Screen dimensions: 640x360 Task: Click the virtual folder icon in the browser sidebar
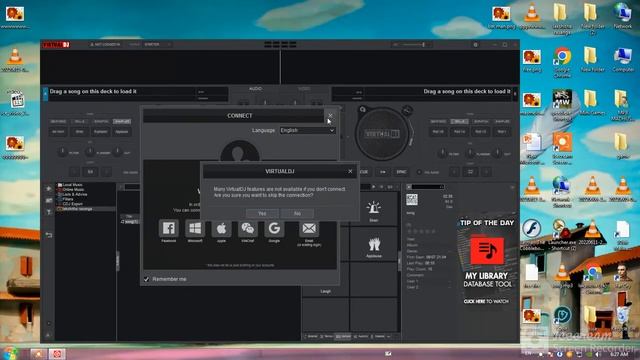[x=49, y=200]
